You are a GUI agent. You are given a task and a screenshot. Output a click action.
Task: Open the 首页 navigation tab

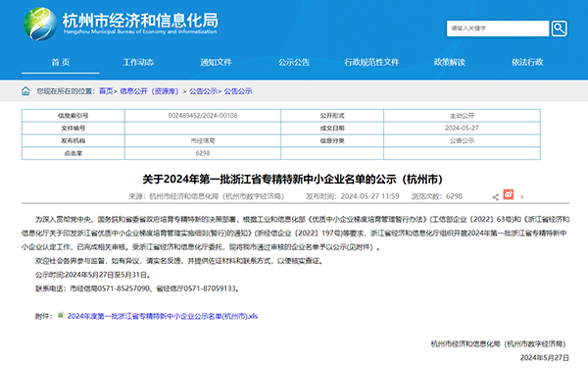61,62
